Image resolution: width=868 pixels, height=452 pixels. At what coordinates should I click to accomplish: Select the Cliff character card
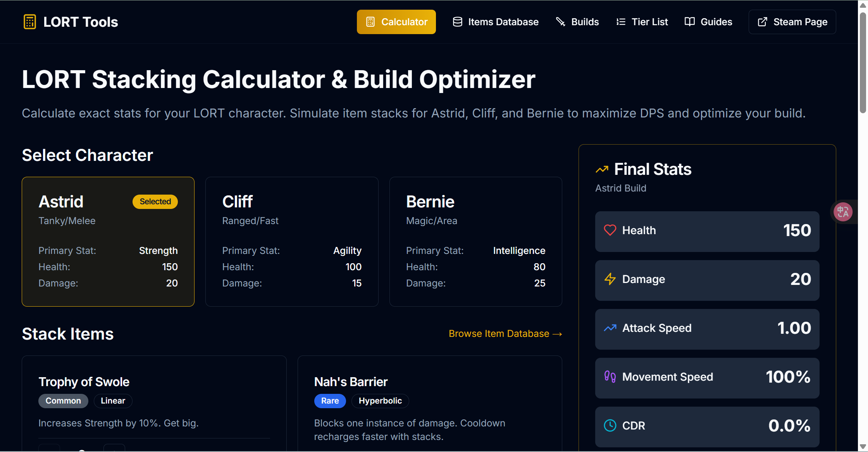[292, 241]
